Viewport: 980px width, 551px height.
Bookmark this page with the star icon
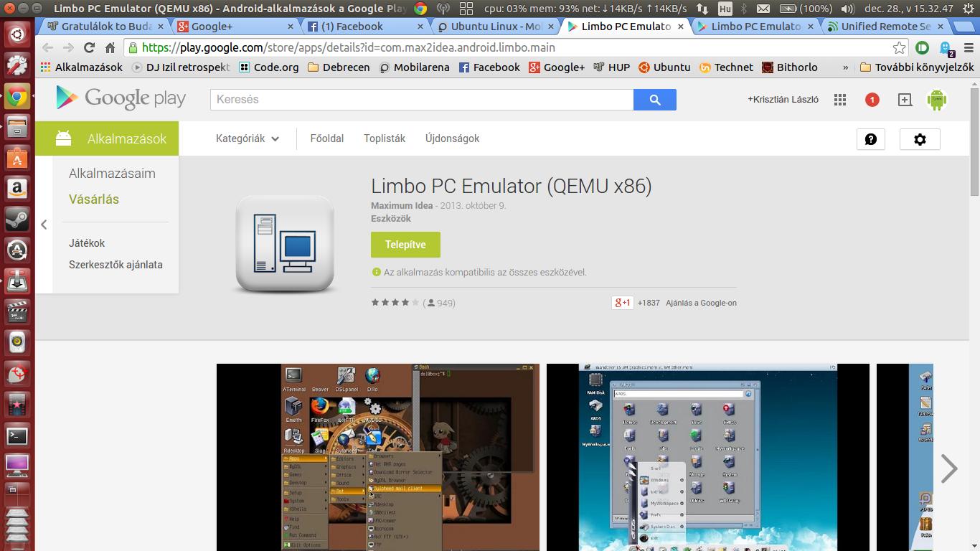[x=899, y=47]
